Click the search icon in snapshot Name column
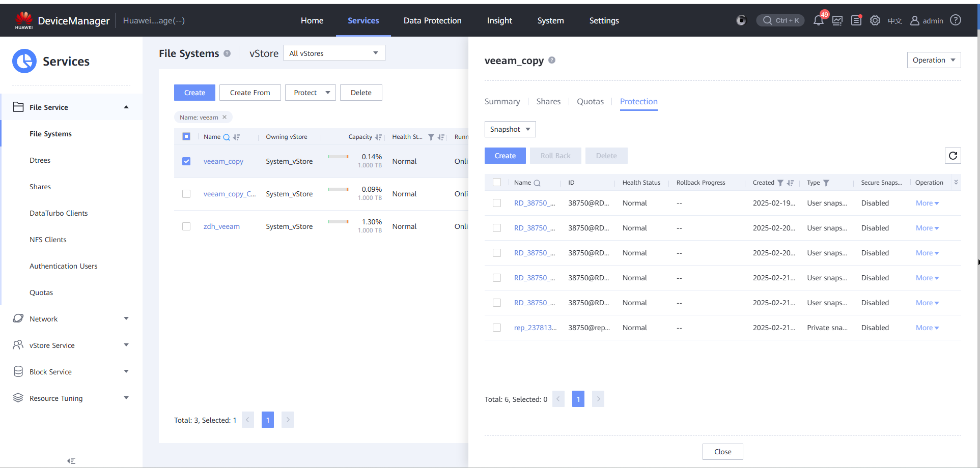Image resolution: width=980 pixels, height=468 pixels. click(537, 183)
